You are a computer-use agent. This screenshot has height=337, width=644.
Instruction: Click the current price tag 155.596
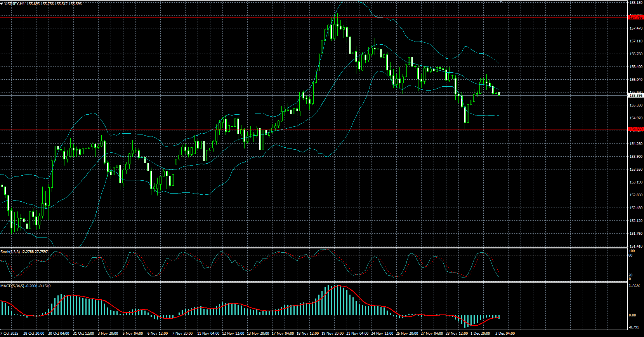(x=635, y=95)
